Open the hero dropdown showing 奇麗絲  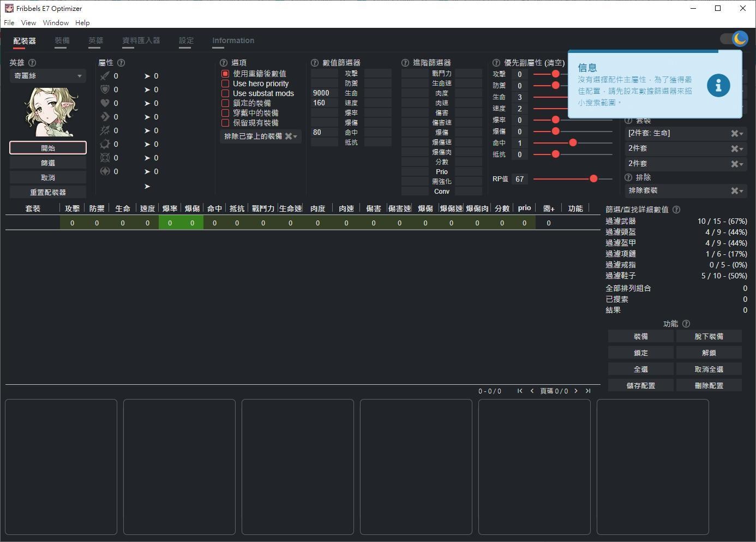click(48, 76)
